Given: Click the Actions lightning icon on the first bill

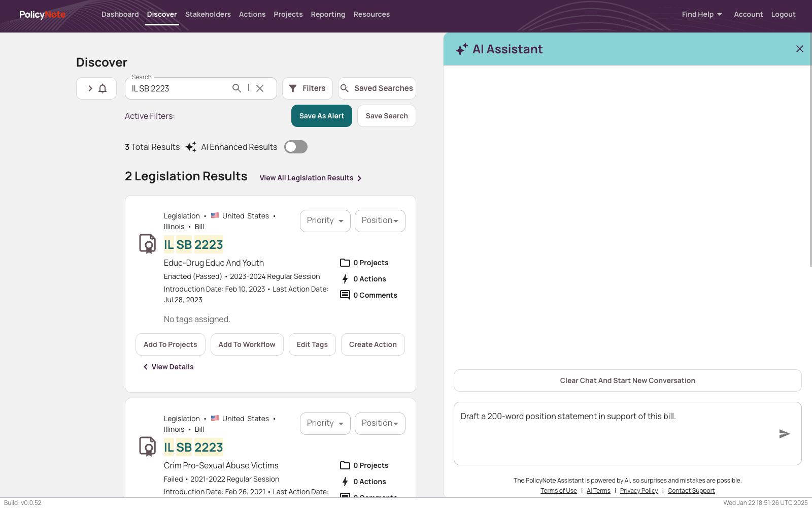Looking at the screenshot, I should [345, 279].
